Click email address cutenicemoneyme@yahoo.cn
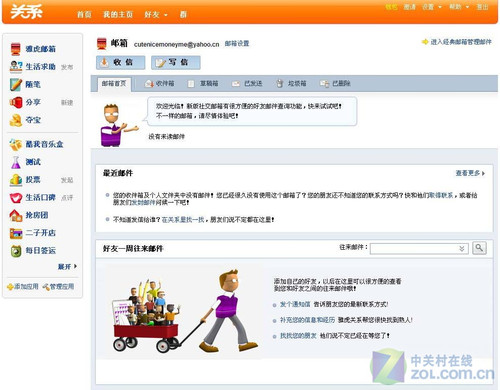The height and width of the screenshot is (390, 500). pyautogui.click(x=177, y=44)
